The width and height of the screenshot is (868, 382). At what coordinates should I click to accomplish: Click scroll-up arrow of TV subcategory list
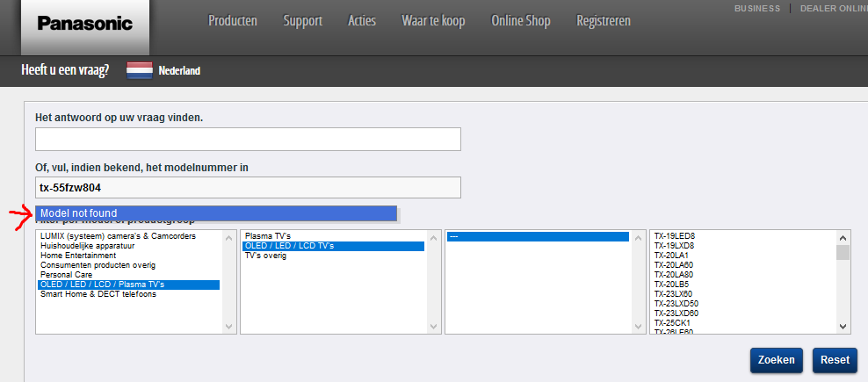tap(433, 238)
